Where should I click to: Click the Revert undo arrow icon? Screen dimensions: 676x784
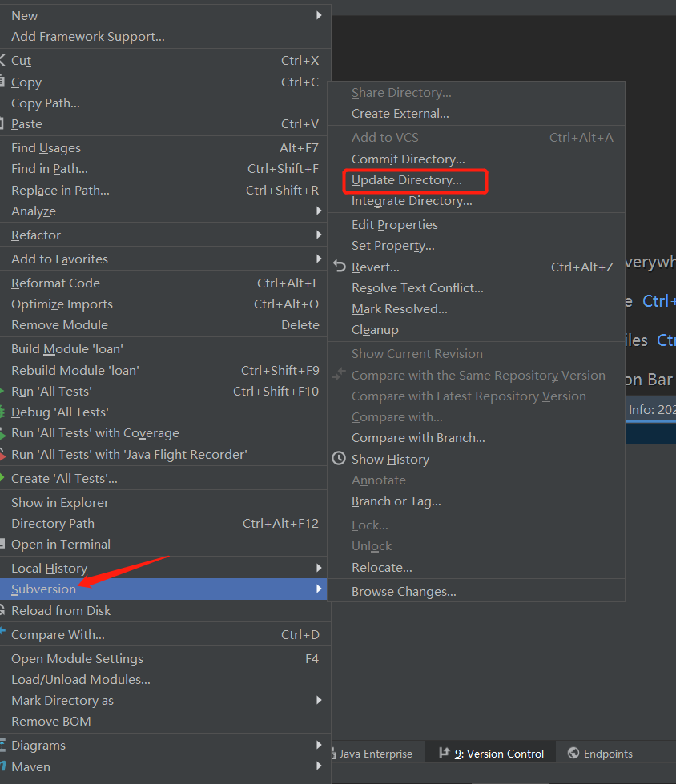pos(340,267)
